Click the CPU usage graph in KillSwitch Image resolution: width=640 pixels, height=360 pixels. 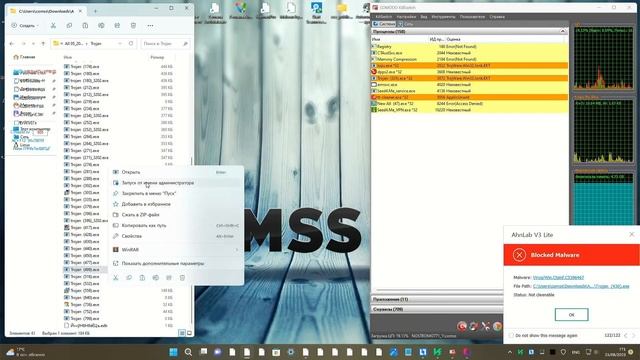click(x=604, y=58)
